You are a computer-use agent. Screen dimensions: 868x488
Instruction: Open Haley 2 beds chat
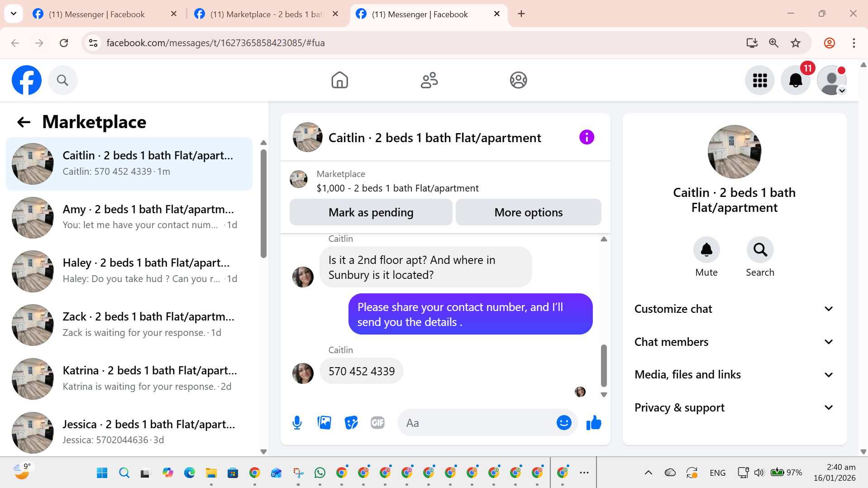click(129, 271)
